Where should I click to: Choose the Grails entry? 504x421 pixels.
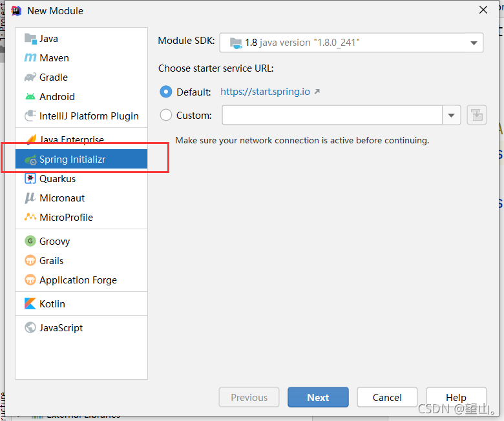tap(81, 260)
